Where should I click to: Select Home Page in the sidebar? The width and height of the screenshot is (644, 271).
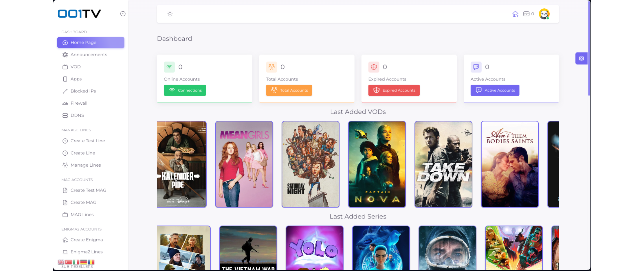tap(91, 43)
